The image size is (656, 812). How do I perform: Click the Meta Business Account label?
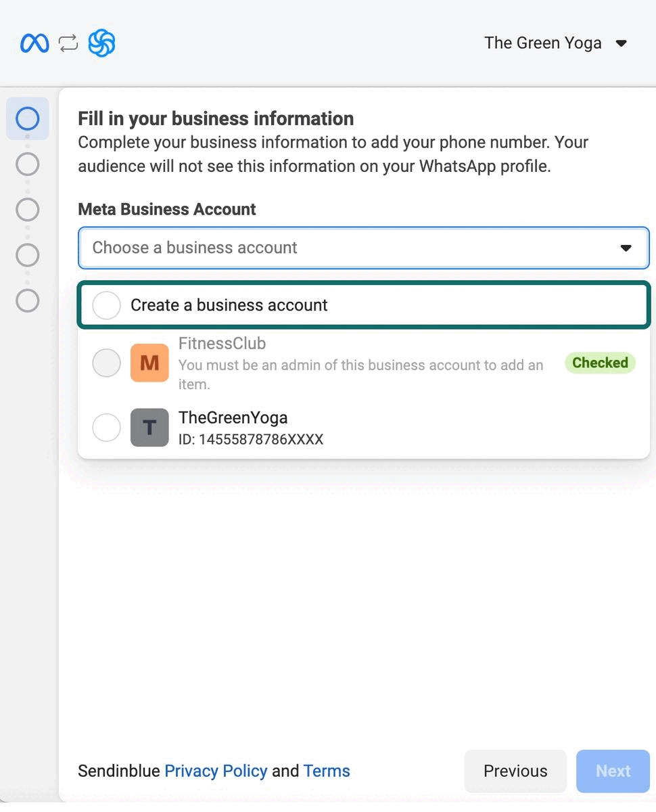click(167, 209)
